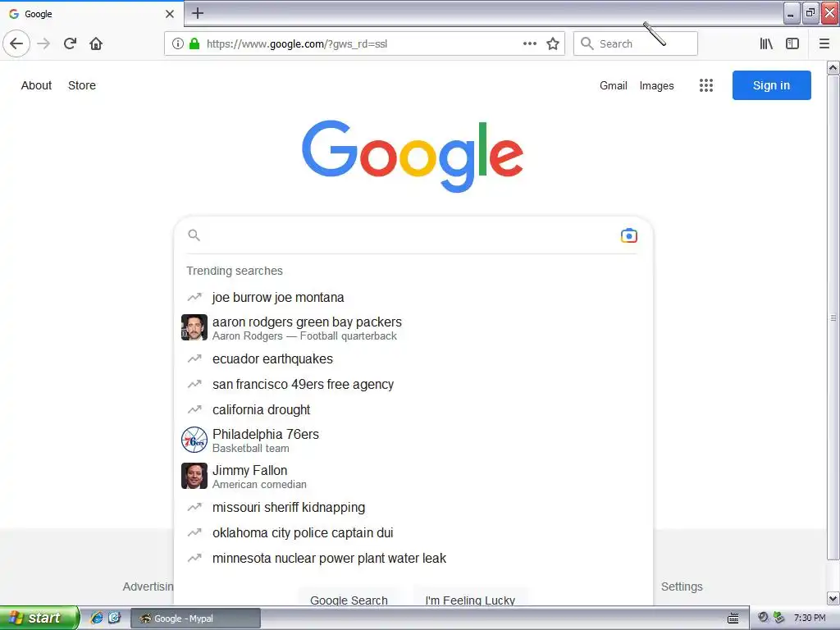This screenshot has width=840, height=630.
Task: Show site information icon in address bar
Action: click(x=178, y=43)
